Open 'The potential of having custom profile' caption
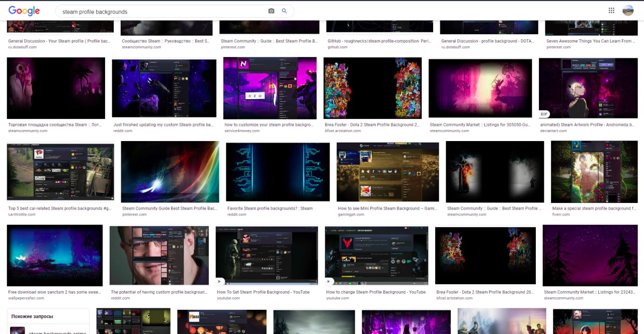The width and height of the screenshot is (644, 334). pyautogui.click(x=158, y=292)
